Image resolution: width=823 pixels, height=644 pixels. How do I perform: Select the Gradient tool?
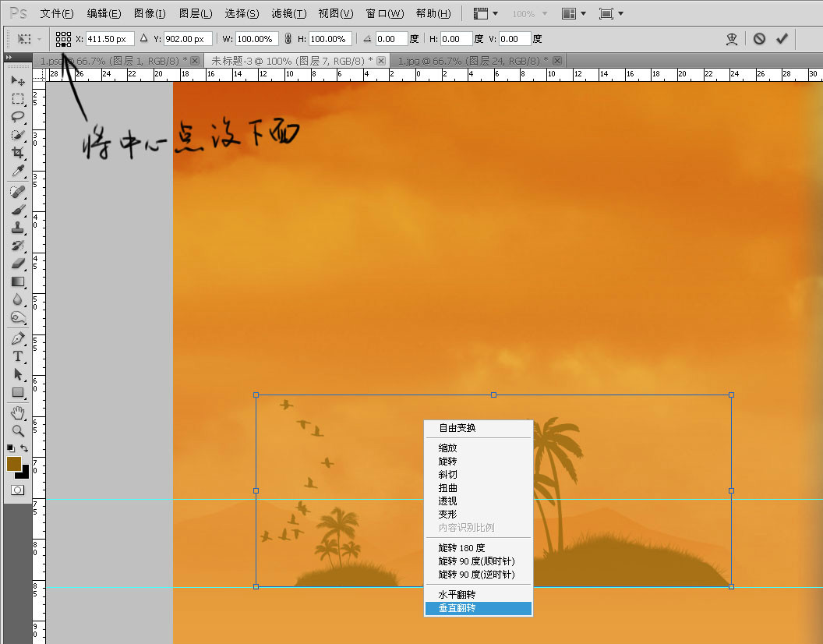[x=18, y=281]
